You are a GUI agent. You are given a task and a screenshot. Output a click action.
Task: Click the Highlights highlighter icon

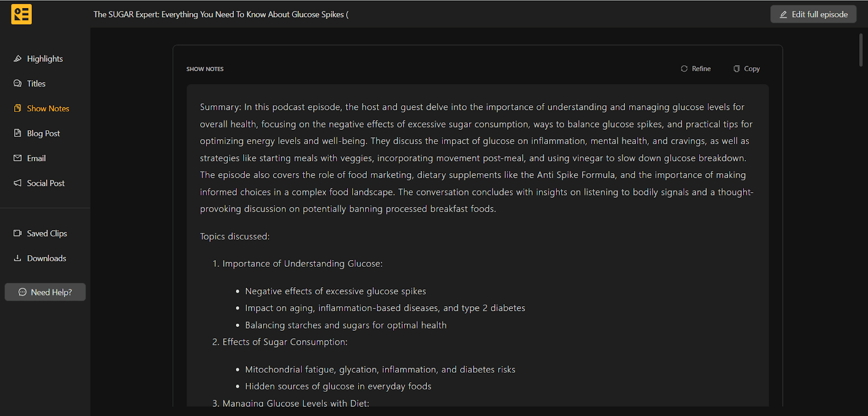(17, 59)
